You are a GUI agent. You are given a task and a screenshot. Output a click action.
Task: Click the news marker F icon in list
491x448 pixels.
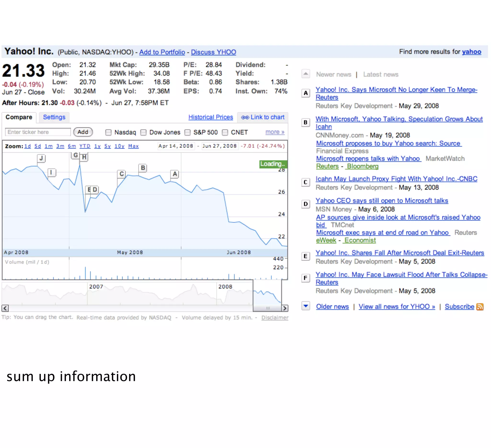click(x=305, y=278)
